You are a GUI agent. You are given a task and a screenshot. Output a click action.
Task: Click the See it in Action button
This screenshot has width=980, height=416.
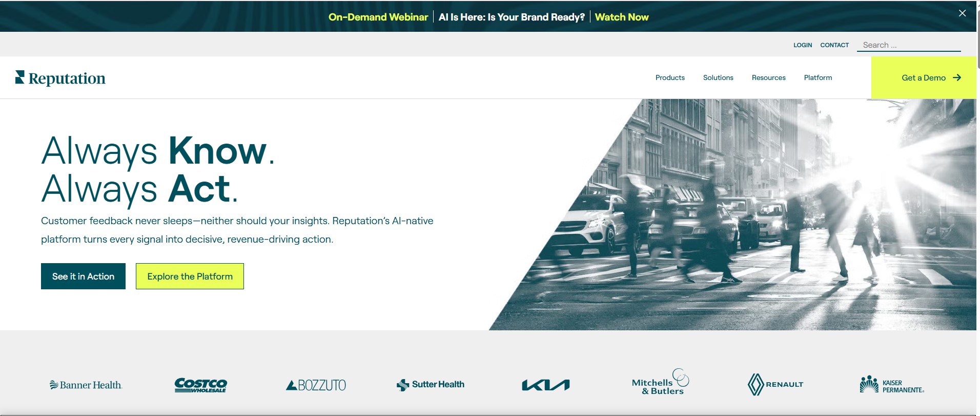[x=83, y=276]
